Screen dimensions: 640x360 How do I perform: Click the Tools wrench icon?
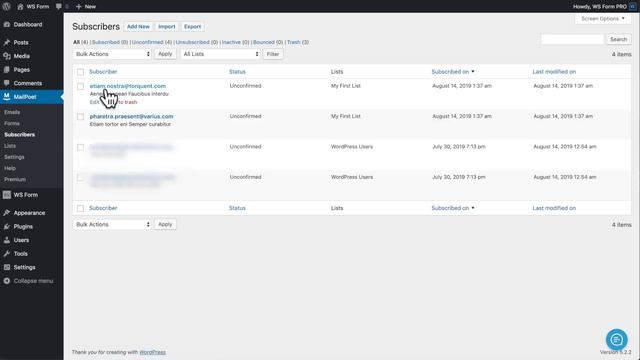pyautogui.click(x=7, y=253)
